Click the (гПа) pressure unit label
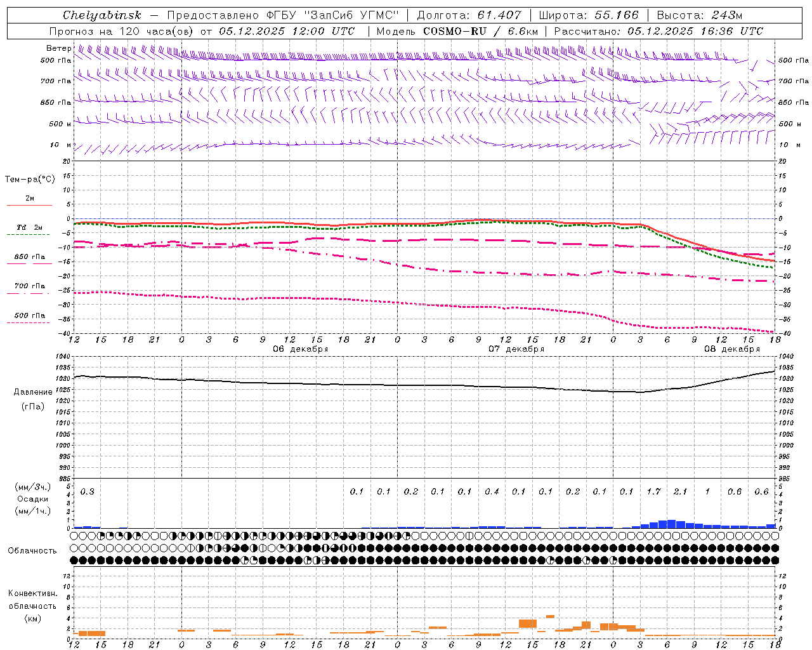This screenshot has width=812, height=650. coord(33,406)
